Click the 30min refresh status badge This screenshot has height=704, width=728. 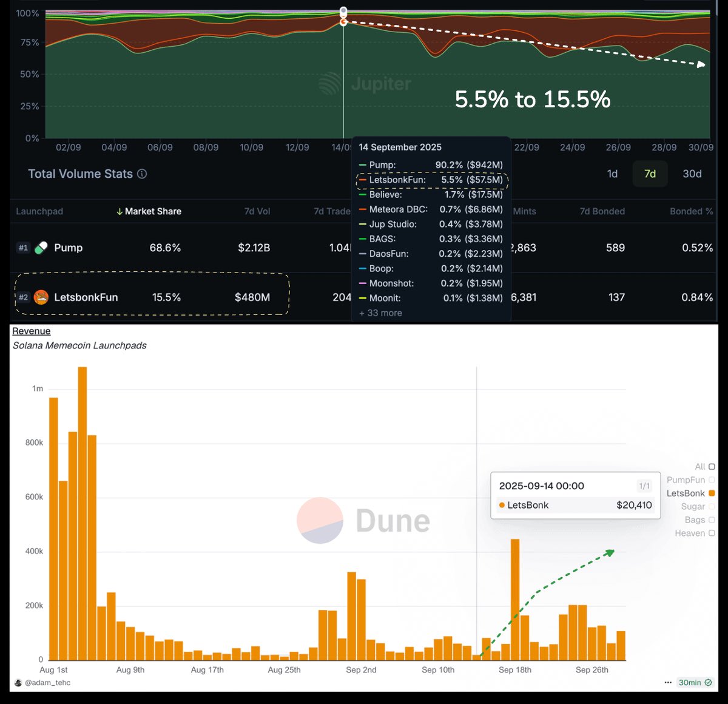(x=695, y=683)
